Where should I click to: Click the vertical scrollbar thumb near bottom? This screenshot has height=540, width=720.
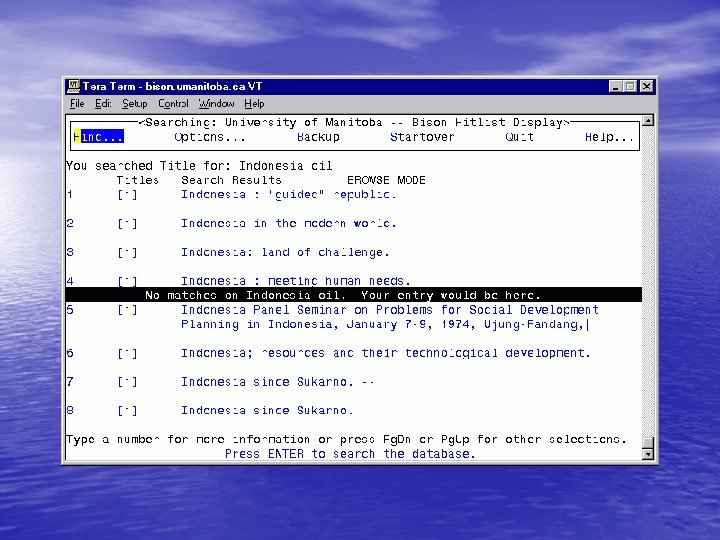[x=648, y=443]
